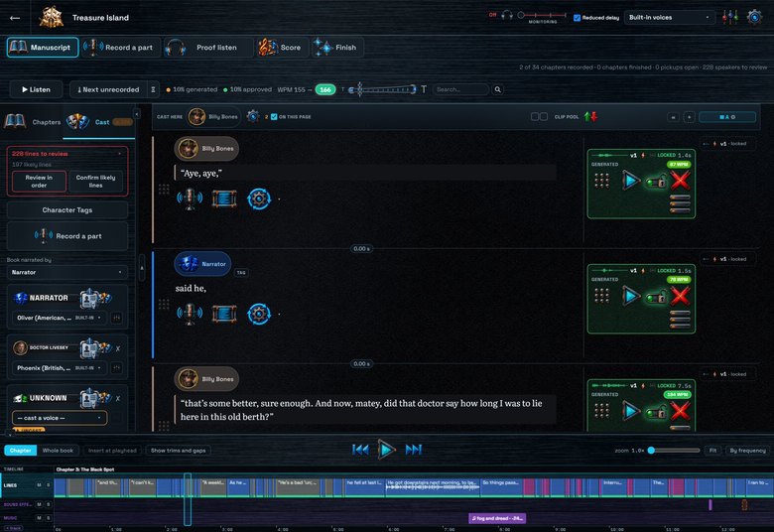Solo the Music track
Screen dimensions: 774x532
(48, 518)
